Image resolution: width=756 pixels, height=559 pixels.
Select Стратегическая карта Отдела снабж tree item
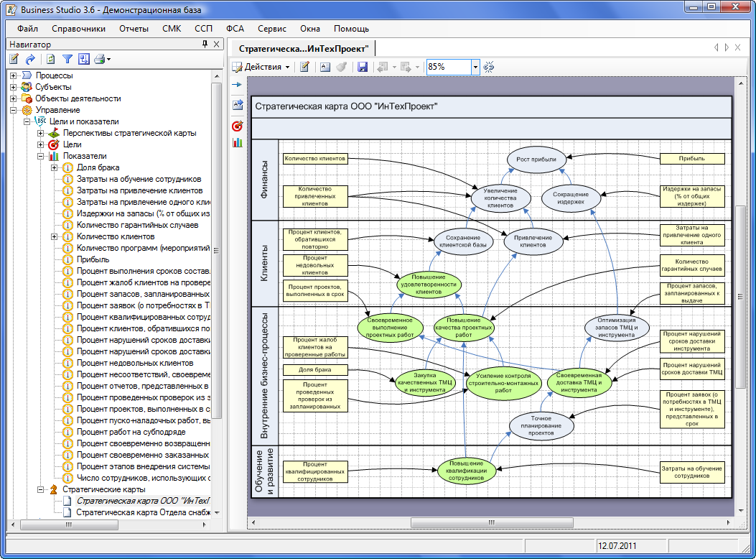pyautogui.click(x=143, y=512)
